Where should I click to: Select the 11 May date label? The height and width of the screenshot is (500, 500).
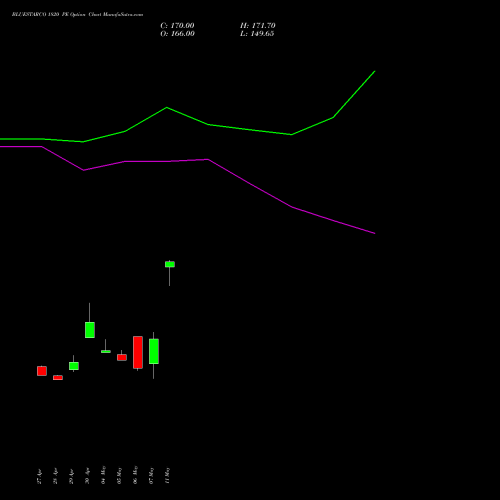click(167, 475)
